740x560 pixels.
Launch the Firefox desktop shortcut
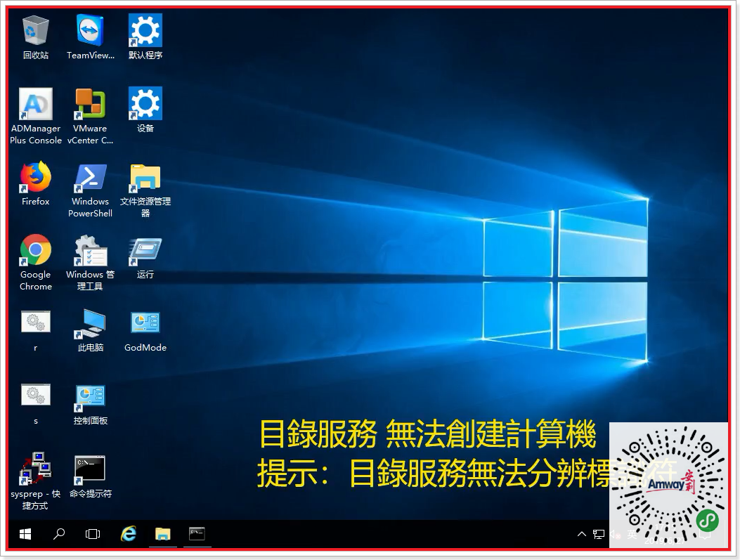pos(35,183)
